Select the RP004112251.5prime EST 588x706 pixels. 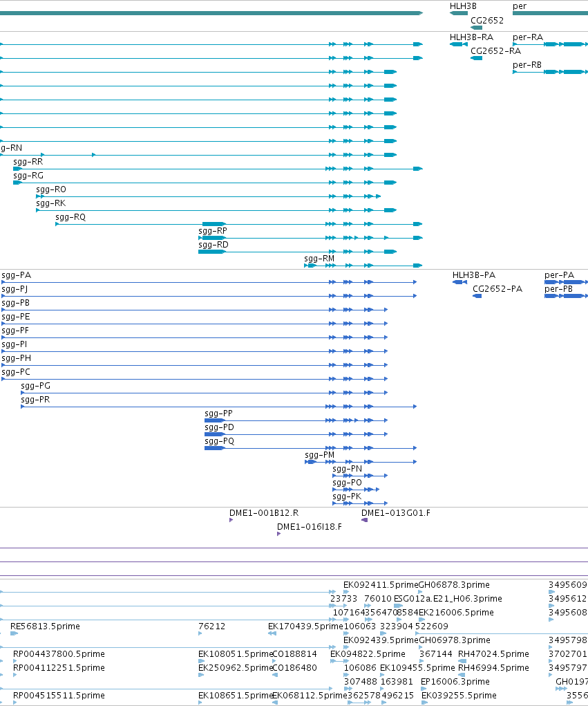(x=15, y=675)
